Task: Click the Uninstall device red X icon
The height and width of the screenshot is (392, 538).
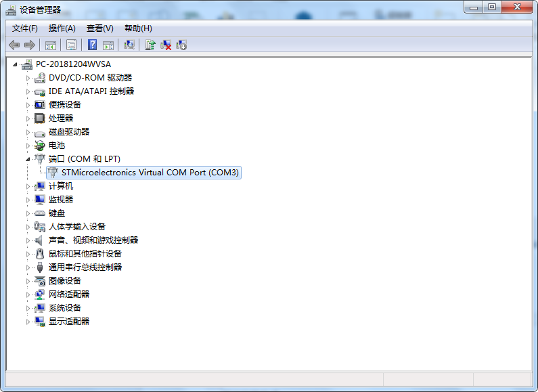Action: [166, 45]
